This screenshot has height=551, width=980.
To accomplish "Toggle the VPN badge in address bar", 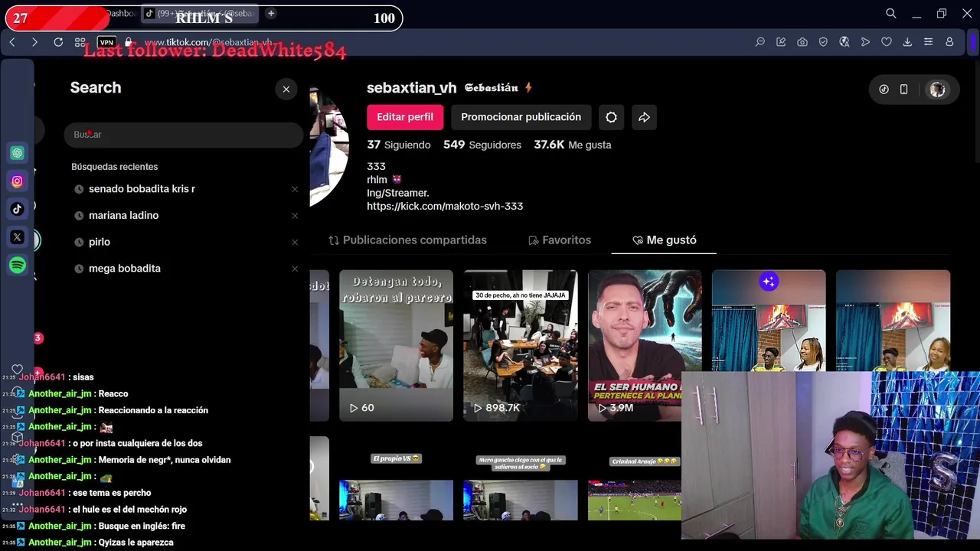I will point(106,42).
